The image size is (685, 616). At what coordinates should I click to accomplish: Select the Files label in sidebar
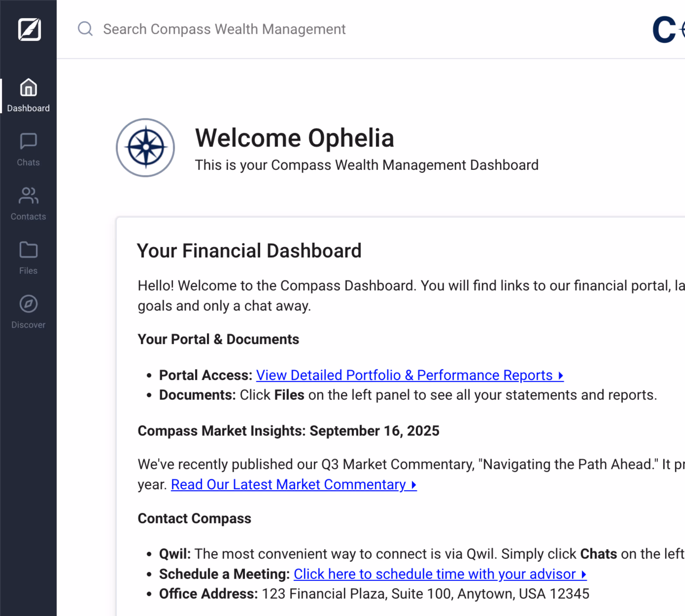(28, 271)
